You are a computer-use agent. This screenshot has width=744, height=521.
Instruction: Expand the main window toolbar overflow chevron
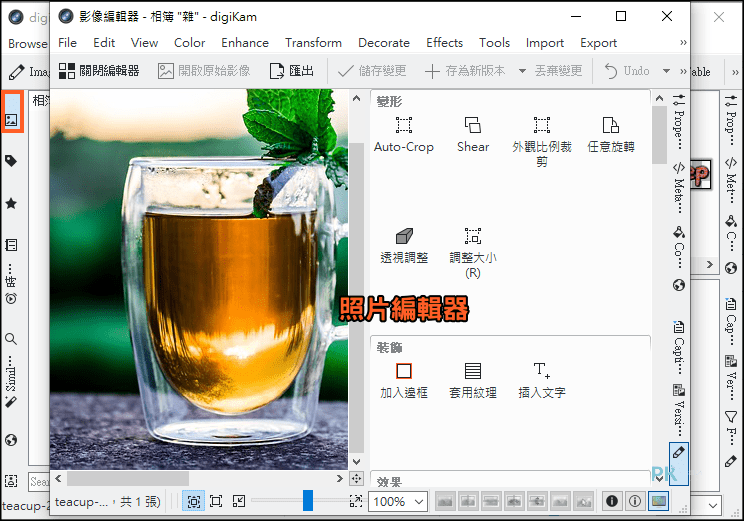click(735, 72)
